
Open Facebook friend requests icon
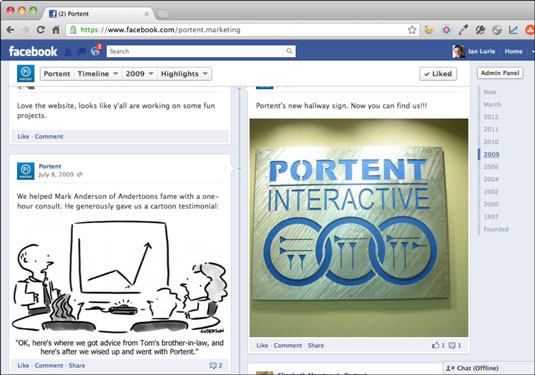tap(68, 52)
